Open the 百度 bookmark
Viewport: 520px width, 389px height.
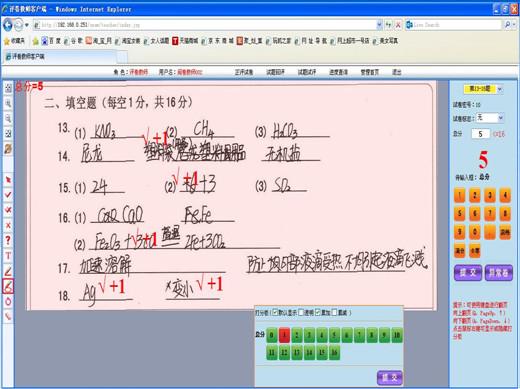(52, 41)
